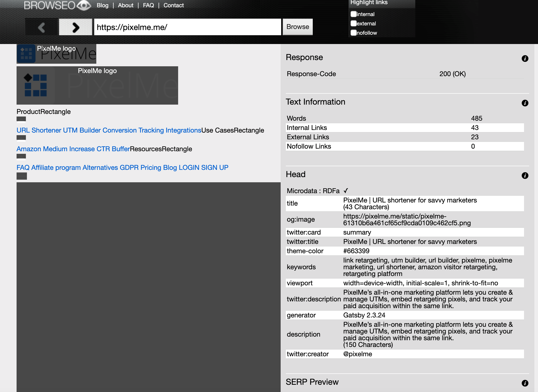
Task: Open the FAQ item in top navigation
Action: (148, 5)
